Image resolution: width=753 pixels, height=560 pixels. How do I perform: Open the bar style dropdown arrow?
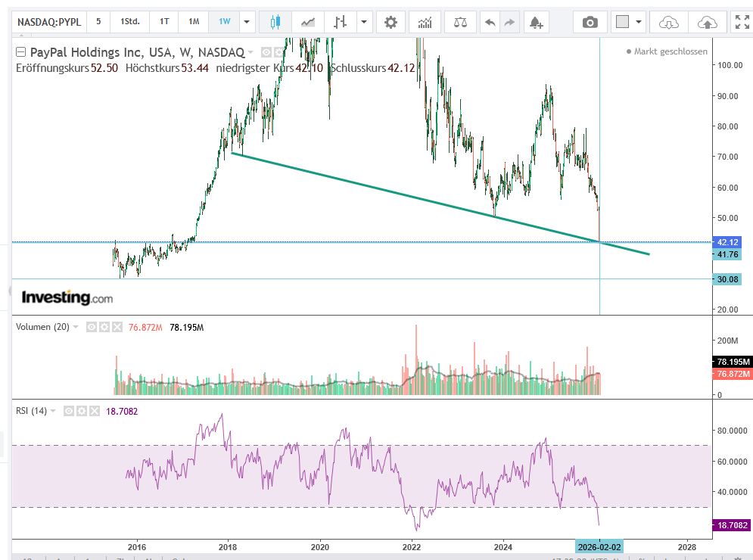click(365, 22)
